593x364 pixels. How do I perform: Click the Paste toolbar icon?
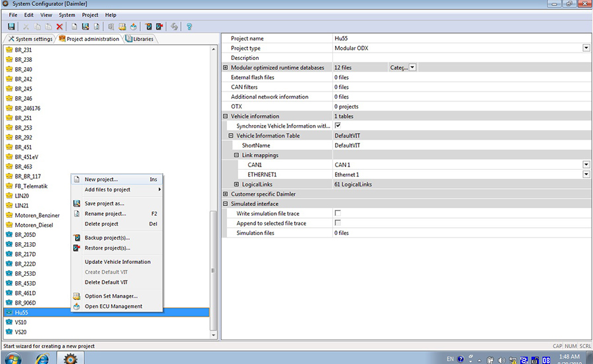(49, 26)
